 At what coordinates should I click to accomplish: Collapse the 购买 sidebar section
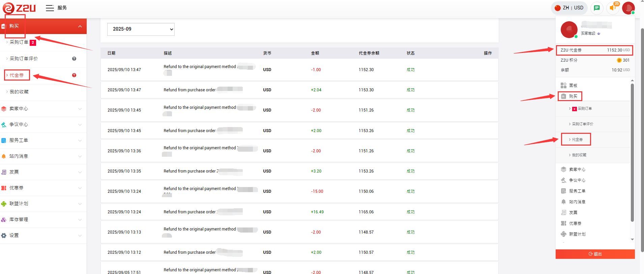pyautogui.click(x=80, y=26)
